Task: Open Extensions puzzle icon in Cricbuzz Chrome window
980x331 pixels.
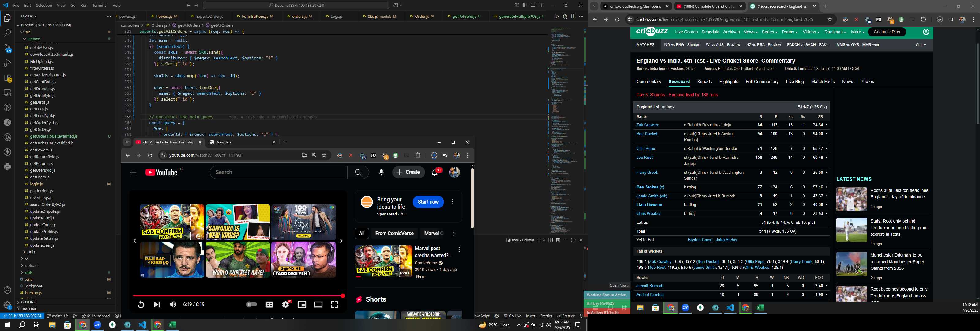Action: (923, 19)
